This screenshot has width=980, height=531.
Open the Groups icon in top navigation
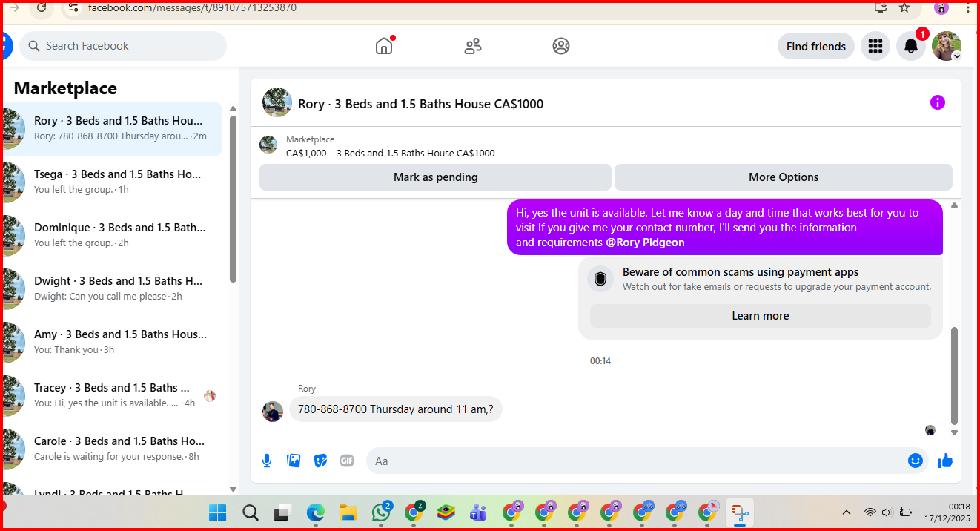(561, 46)
